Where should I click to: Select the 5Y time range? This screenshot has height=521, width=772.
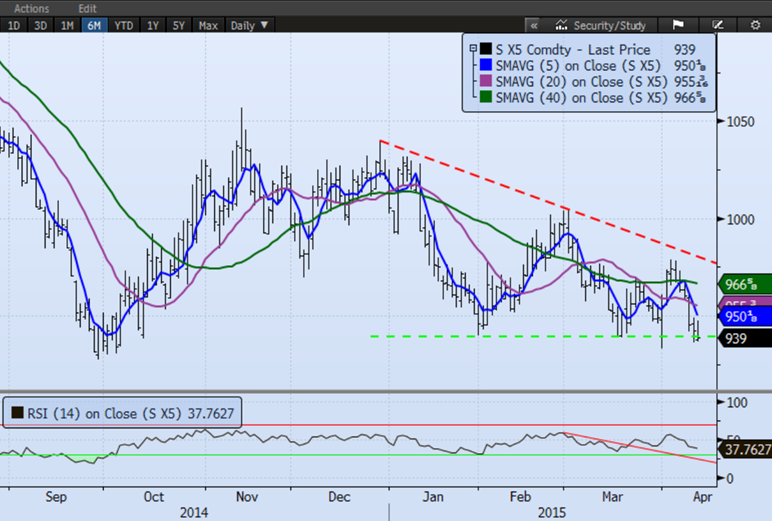click(x=180, y=25)
